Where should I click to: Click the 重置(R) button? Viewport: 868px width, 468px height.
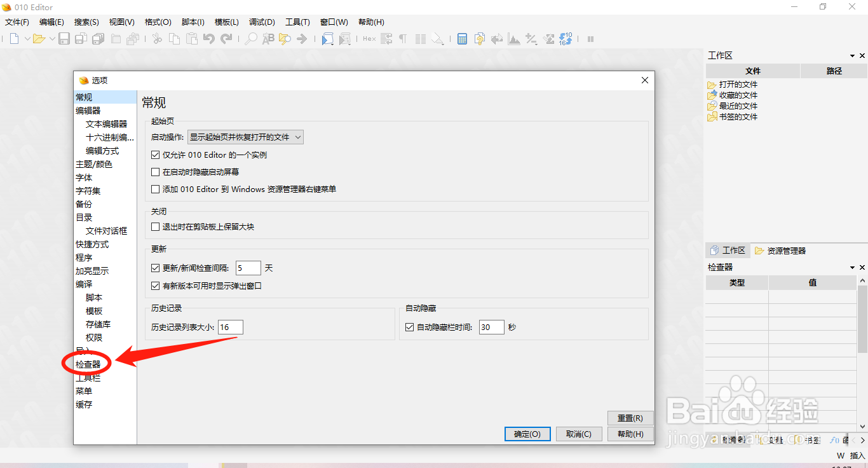[x=630, y=418]
